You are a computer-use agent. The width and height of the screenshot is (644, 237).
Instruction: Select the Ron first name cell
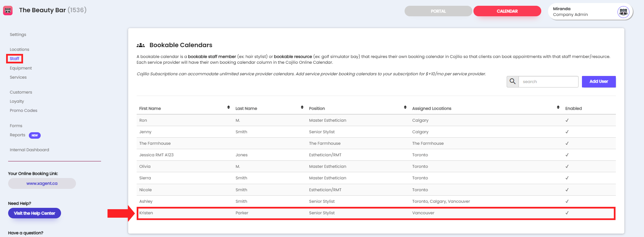143,120
